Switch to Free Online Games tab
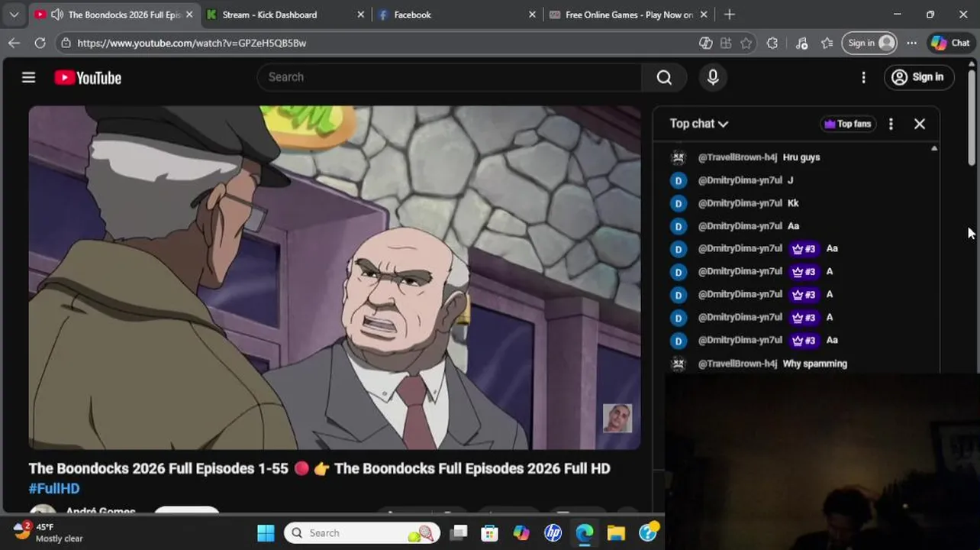The image size is (980, 550). pos(628,15)
